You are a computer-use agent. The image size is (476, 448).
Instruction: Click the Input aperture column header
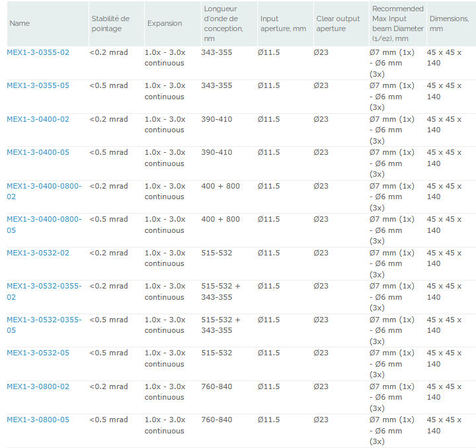(283, 24)
